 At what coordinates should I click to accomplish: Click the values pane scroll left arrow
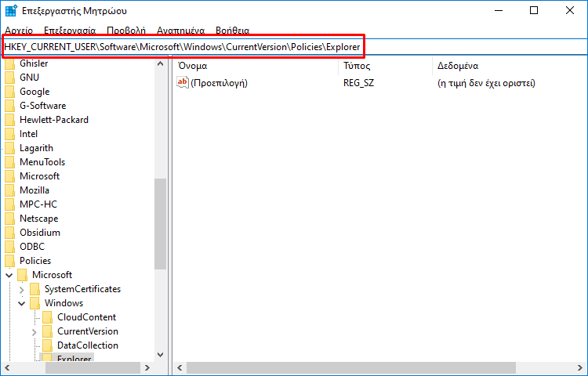tap(180, 367)
